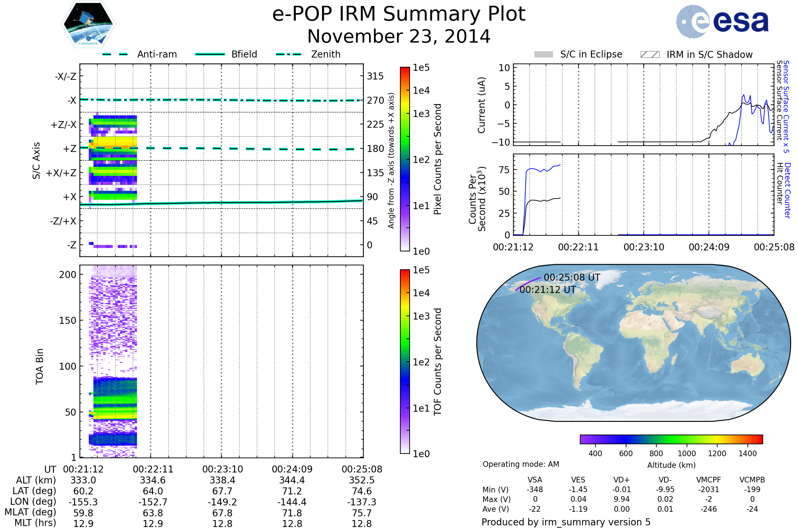The image size is (798, 532).
Task: Click the 00:21:12 UT map label
Action: click(x=548, y=290)
